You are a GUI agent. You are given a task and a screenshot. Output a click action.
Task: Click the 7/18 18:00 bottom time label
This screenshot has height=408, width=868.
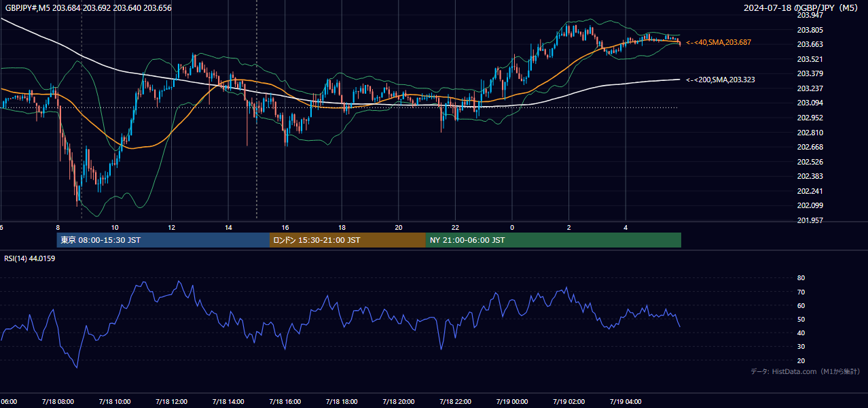(342, 401)
